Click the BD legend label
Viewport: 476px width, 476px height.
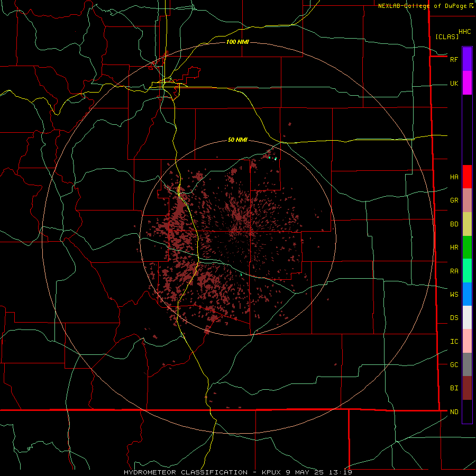[x=454, y=224]
